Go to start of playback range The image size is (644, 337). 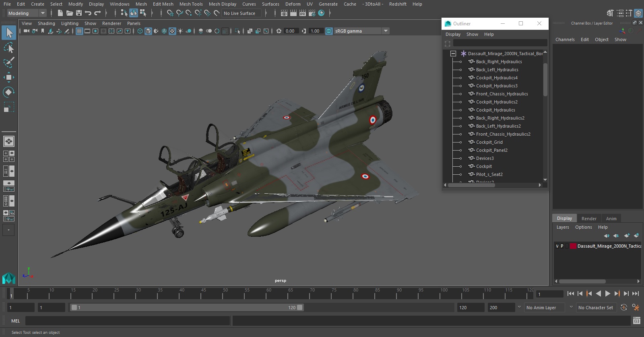click(x=571, y=294)
